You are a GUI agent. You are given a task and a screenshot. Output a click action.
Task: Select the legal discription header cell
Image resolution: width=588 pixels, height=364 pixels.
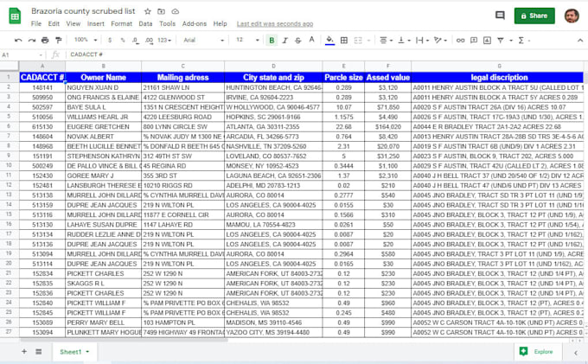[x=499, y=77]
